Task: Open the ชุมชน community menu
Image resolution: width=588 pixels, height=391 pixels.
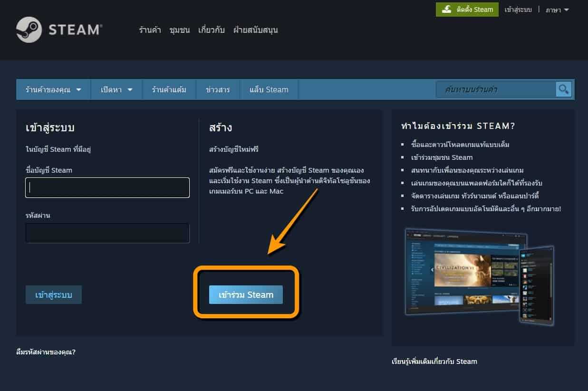Action: click(179, 29)
